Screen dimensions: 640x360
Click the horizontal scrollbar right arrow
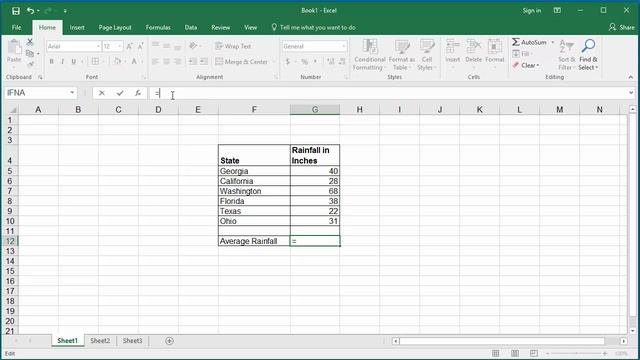pyautogui.click(x=624, y=341)
